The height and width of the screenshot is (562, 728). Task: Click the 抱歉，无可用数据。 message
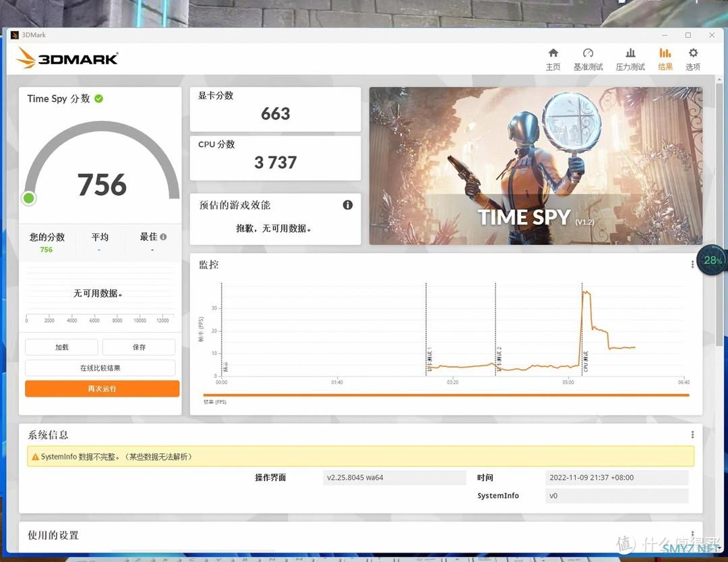pos(274,228)
